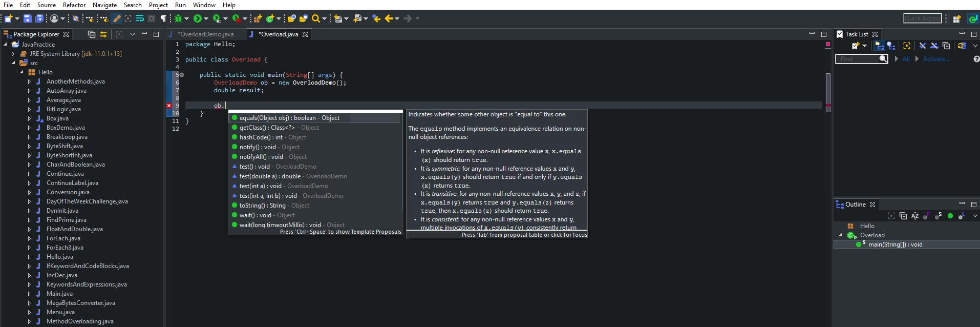Click the Java perspective icon
Screen dimensions: 980x327
click(973, 19)
